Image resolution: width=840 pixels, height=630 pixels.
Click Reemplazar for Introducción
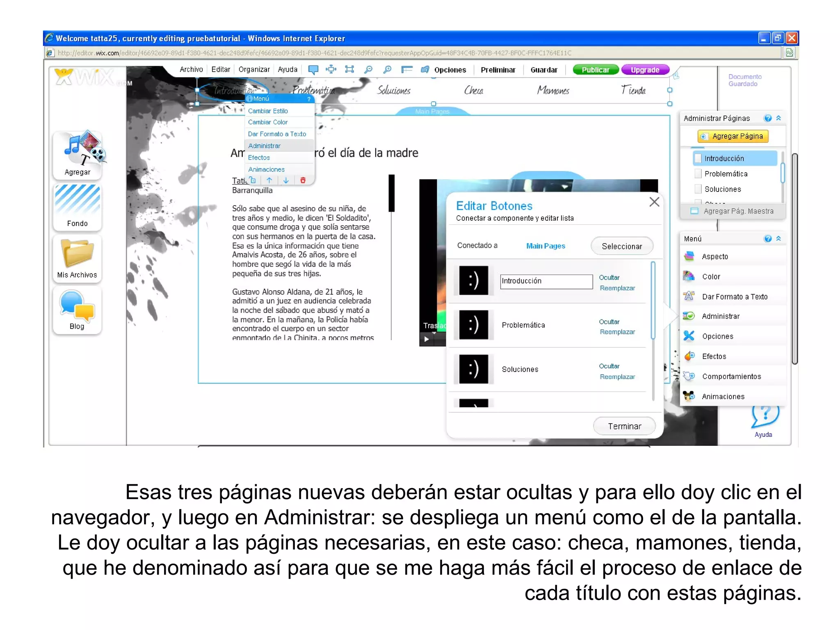617,288
